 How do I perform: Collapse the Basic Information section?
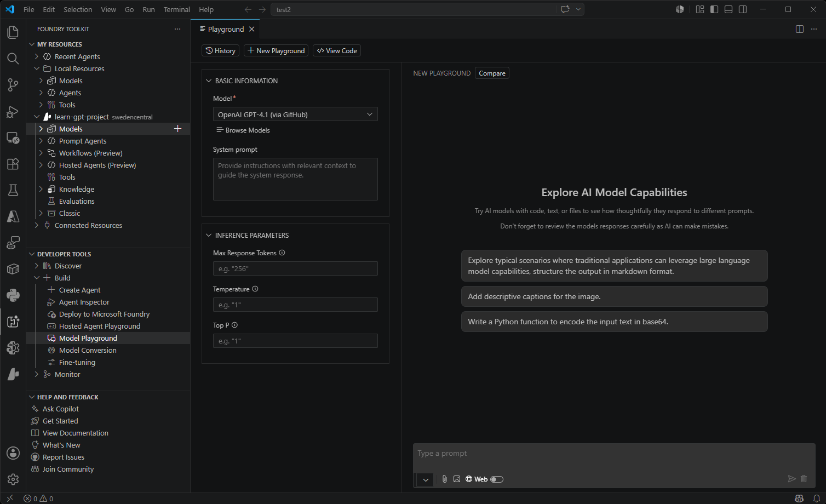coord(208,81)
